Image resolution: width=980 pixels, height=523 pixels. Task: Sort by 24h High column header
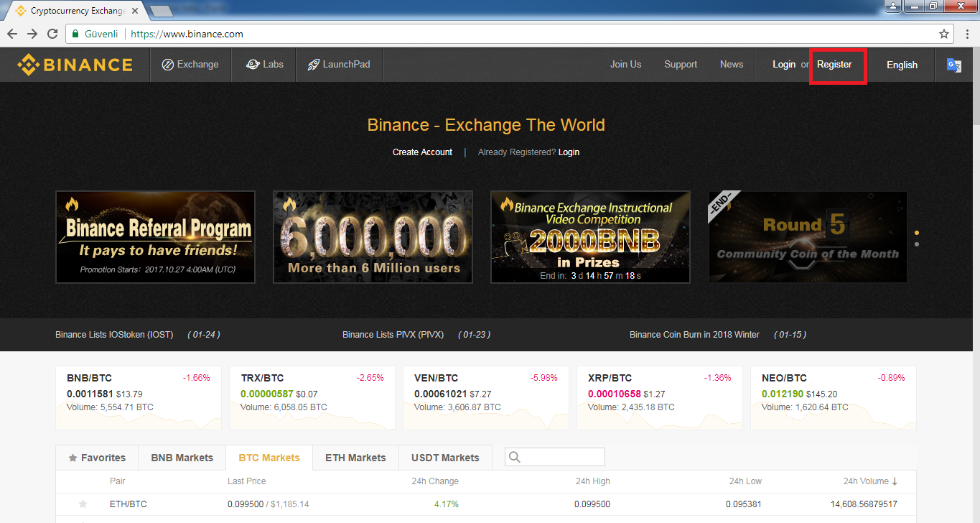pos(592,481)
